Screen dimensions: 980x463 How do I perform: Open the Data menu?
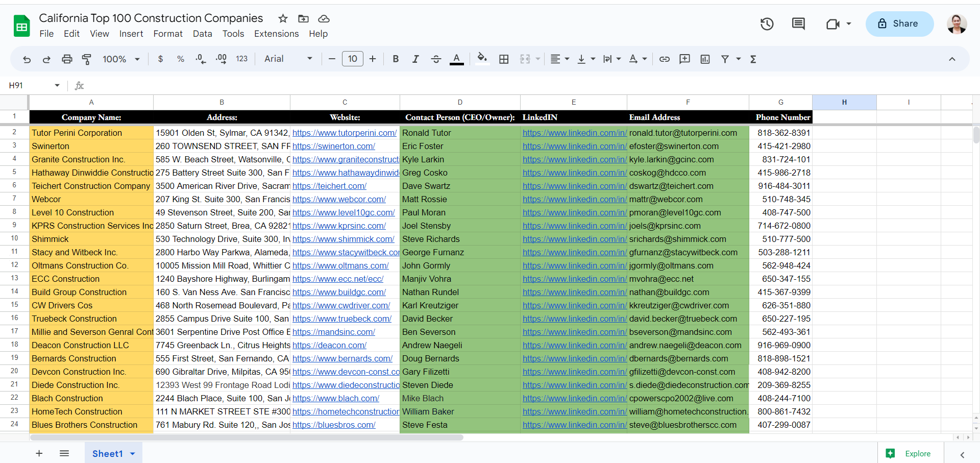click(203, 34)
